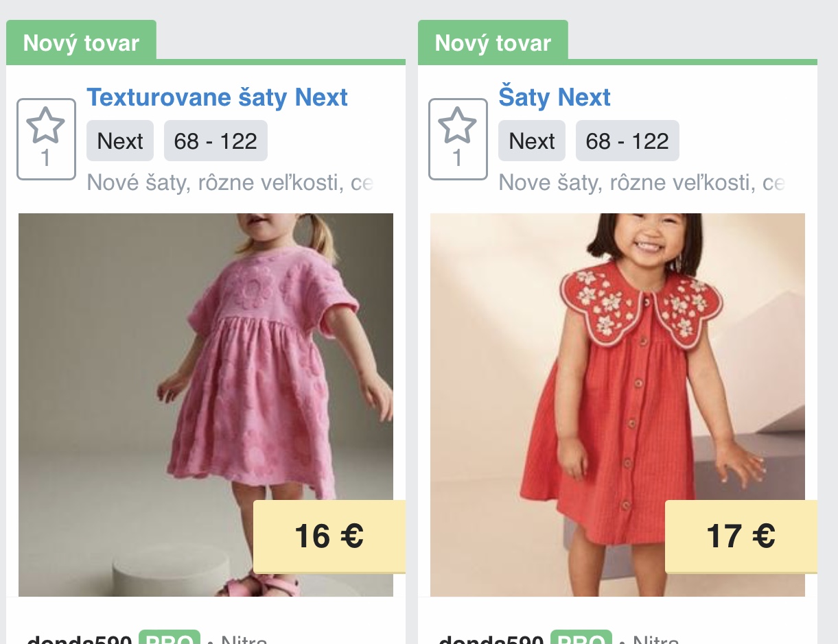Click the Nový tovar badge above Šaty Next
838x644 pixels.
493,43
